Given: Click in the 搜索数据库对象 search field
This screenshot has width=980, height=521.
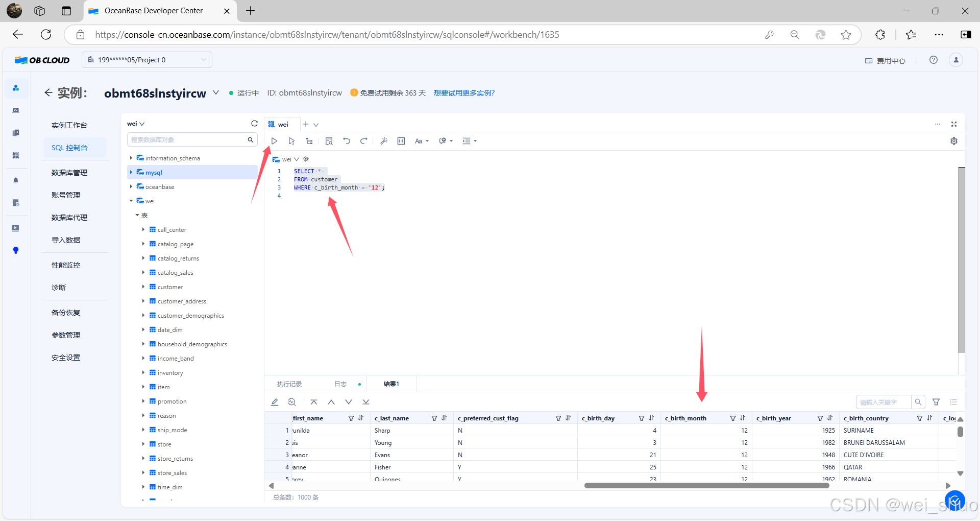Looking at the screenshot, I should point(187,139).
